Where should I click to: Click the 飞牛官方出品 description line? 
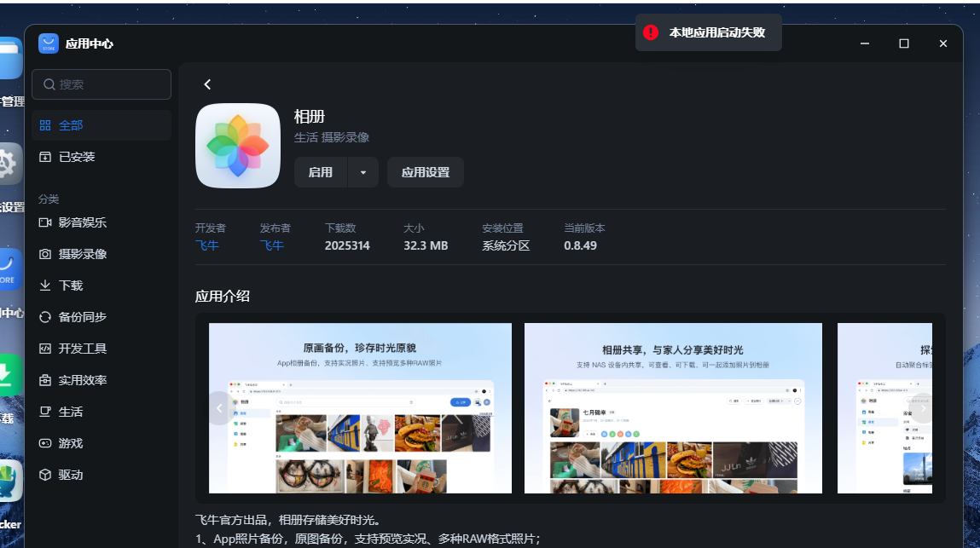[287, 520]
